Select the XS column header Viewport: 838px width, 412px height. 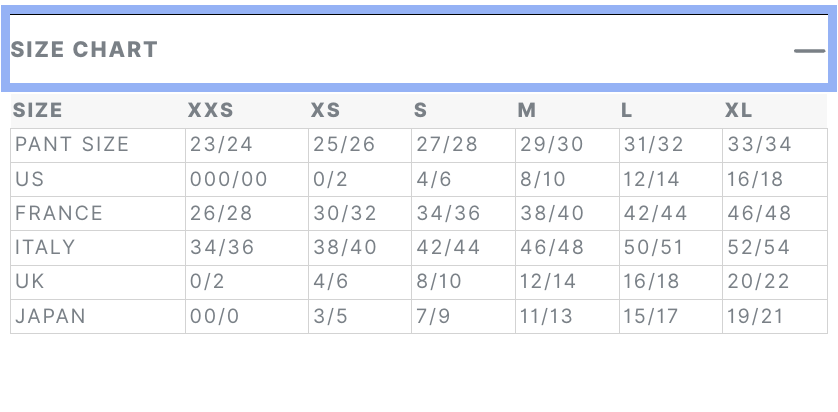(x=326, y=110)
